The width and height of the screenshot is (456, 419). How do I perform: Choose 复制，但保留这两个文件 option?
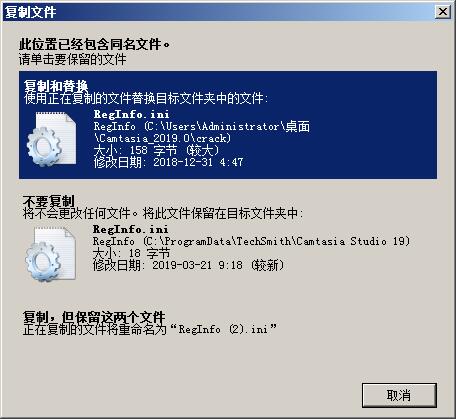(94, 317)
